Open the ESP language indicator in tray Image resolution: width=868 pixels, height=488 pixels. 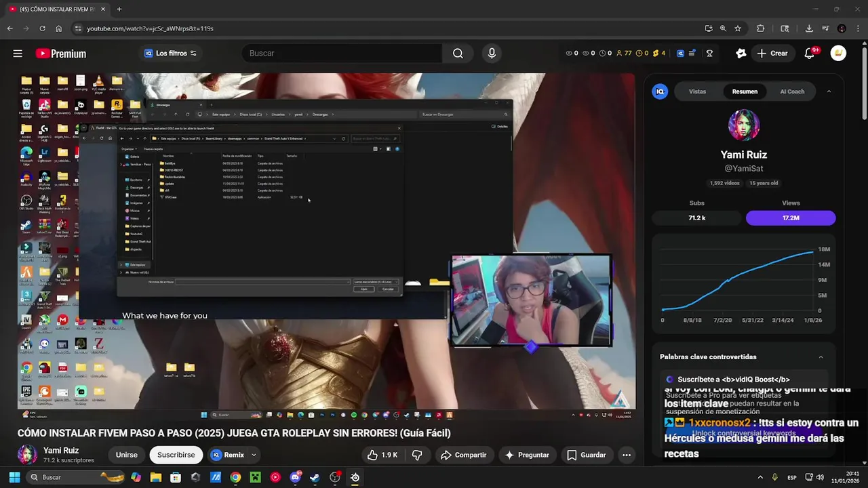(x=792, y=477)
